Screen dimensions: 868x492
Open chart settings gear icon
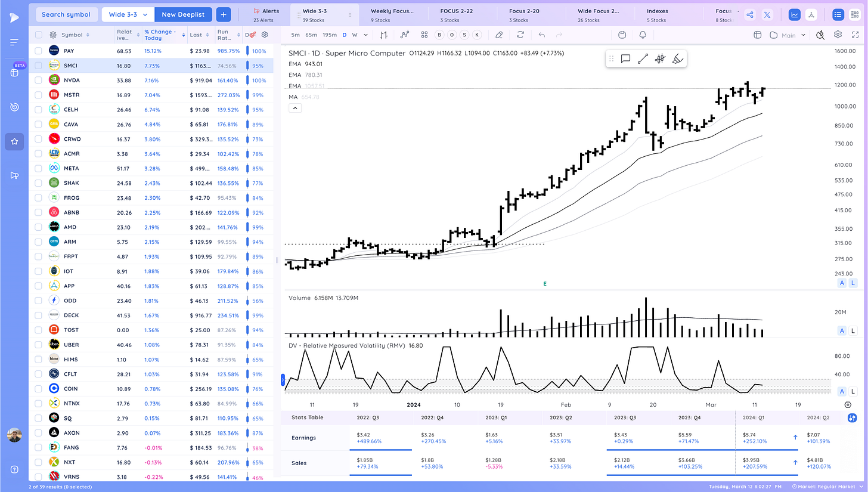pyautogui.click(x=838, y=35)
